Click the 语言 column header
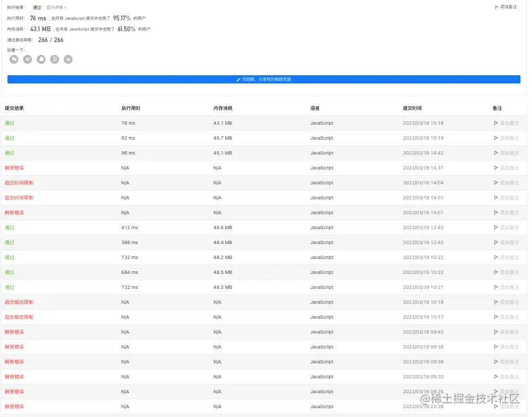Viewport: 532px width, 417px height. tap(315, 108)
